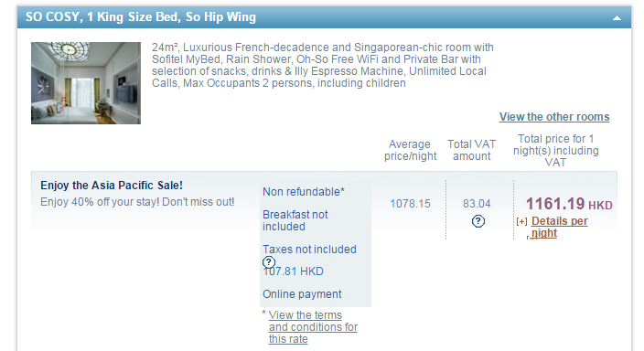The height and width of the screenshot is (351, 644).
Task: Click the 107.81 HKD tax amount
Action: coord(294,271)
